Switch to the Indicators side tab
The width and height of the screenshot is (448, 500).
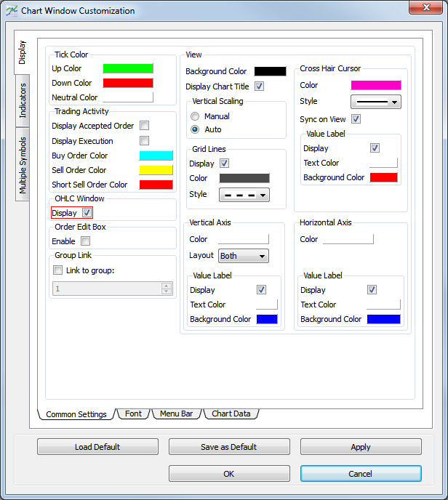23,101
